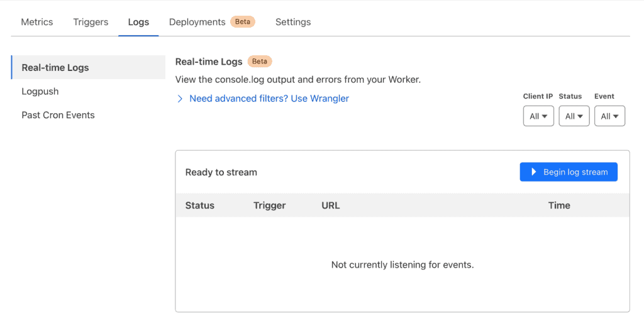
Task: Switch to the Metrics tab
Action: point(37,22)
